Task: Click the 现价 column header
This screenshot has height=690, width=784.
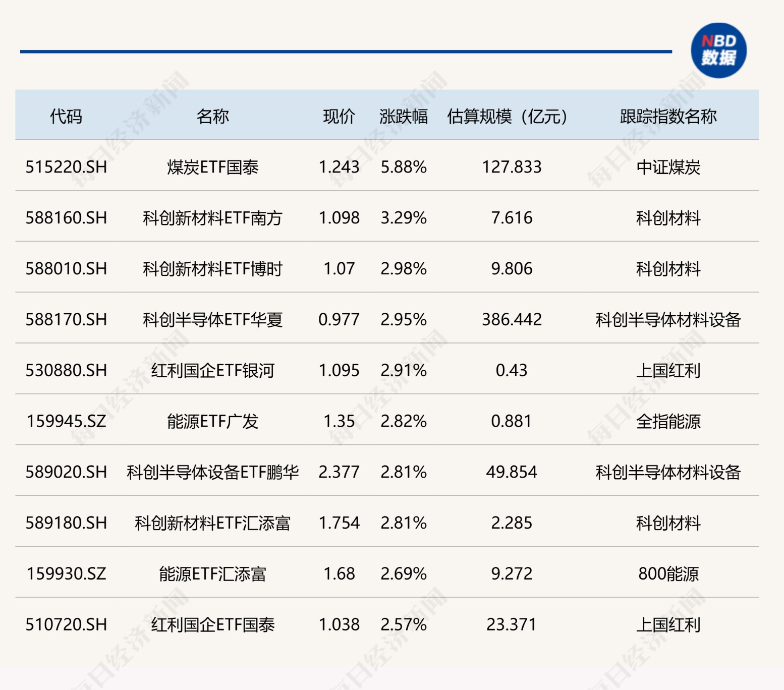Action: [339, 117]
